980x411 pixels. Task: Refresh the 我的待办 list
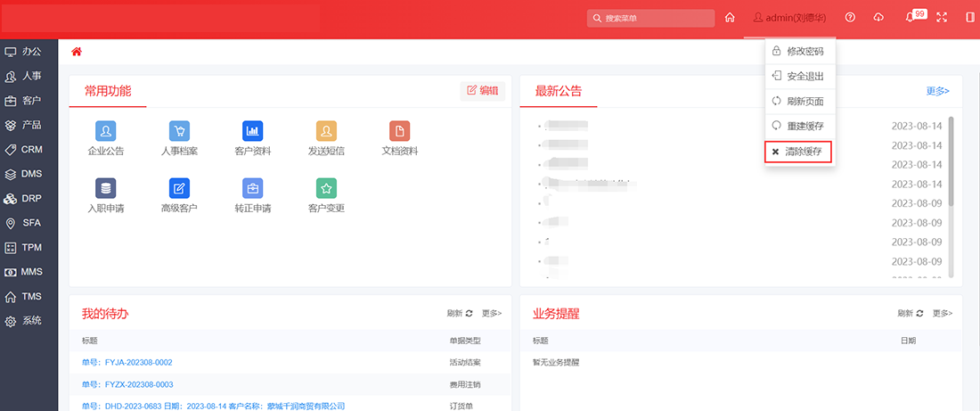click(x=460, y=313)
